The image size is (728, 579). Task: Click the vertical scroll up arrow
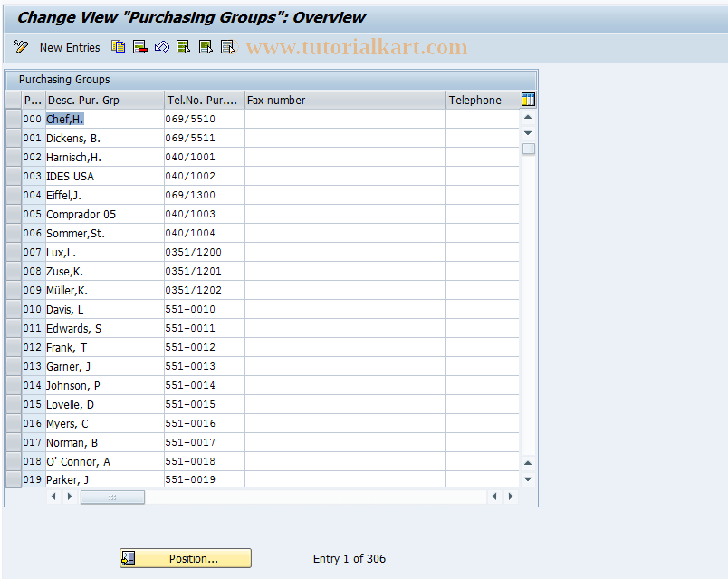(528, 117)
